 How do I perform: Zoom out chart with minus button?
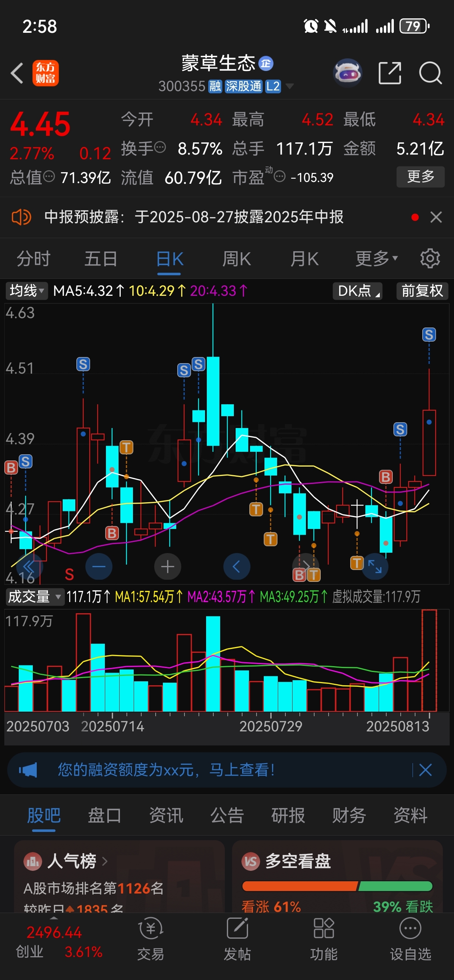tap(99, 566)
